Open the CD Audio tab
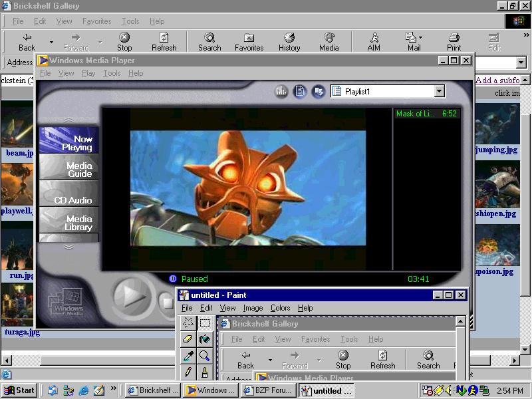The height and width of the screenshot is (399, 532). tap(69, 194)
